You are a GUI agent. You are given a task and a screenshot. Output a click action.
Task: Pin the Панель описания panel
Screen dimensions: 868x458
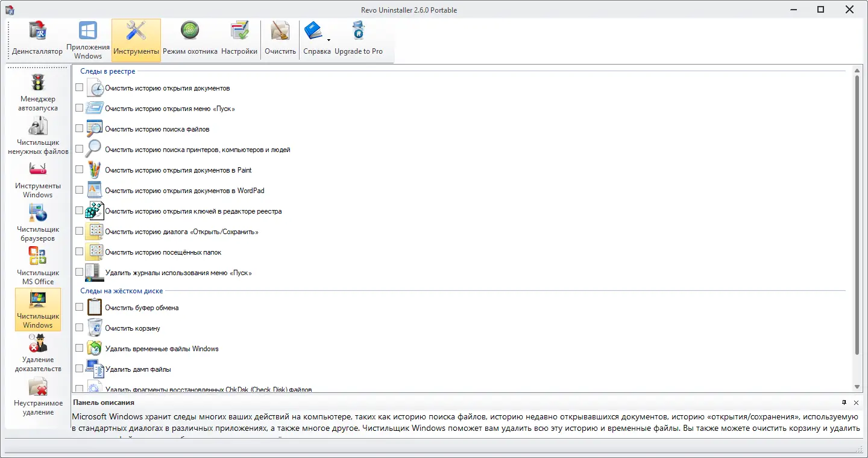click(x=844, y=402)
